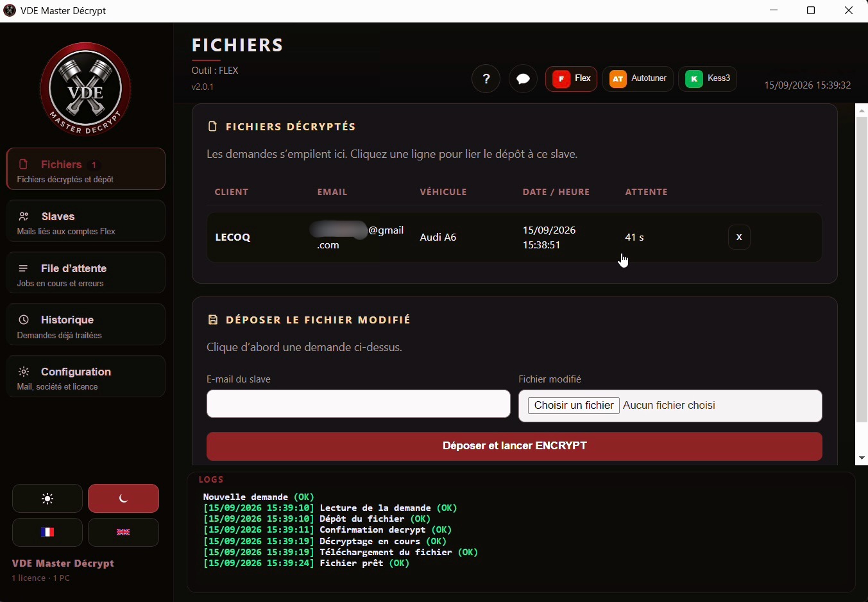The height and width of the screenshot is (602, 868).
Task: Click the Décryptage en cours log line
Action: [325, 541]
